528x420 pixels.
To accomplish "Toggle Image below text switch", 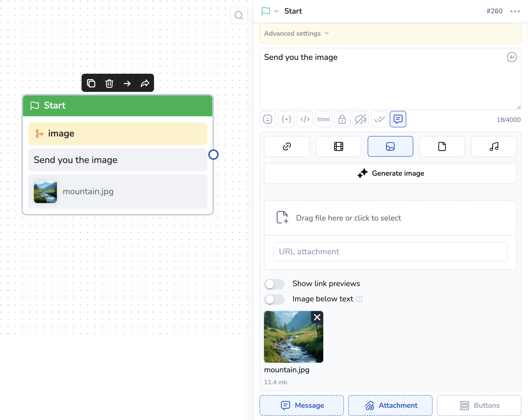I will coord(274,299).
